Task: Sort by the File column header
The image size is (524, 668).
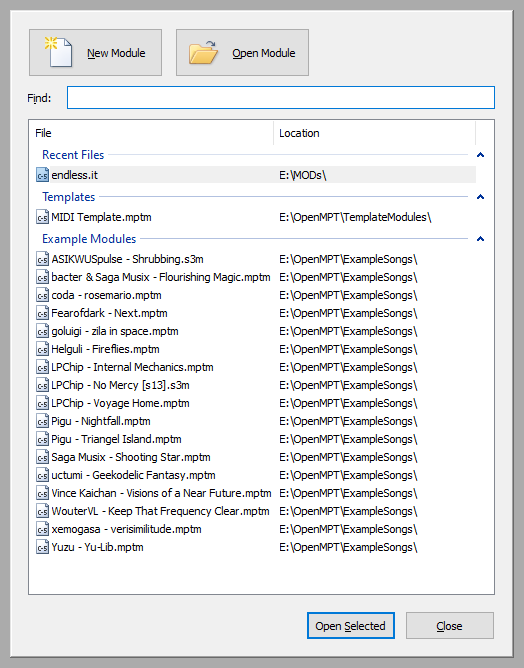Action: [x=151, y=133]
